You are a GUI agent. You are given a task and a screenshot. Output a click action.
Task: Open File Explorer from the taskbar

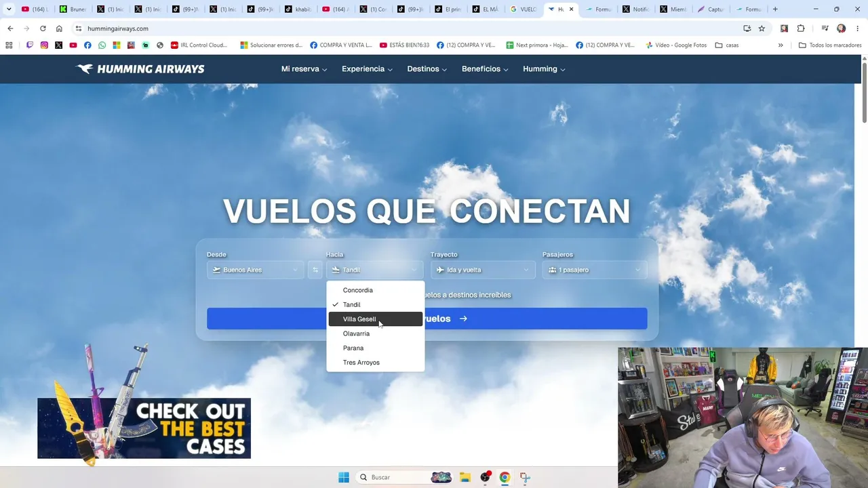(465, 477)
